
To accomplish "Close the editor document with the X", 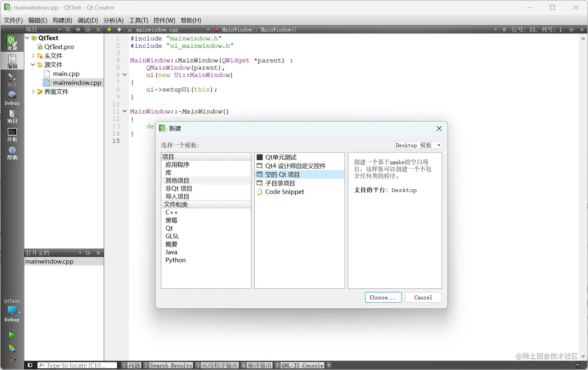I will [582, 30].
